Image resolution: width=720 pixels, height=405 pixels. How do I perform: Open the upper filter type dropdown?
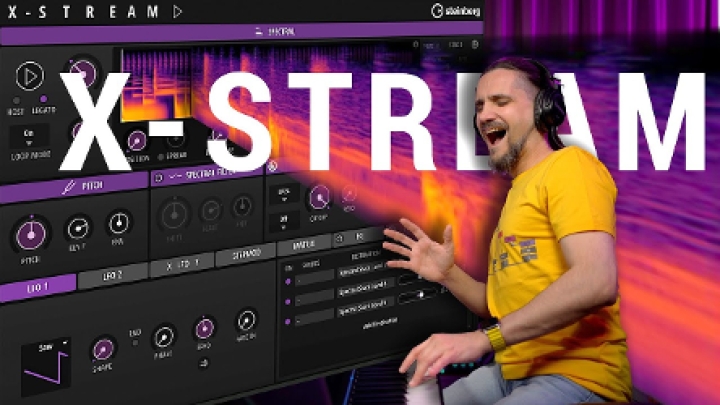(x=284, y=193)
